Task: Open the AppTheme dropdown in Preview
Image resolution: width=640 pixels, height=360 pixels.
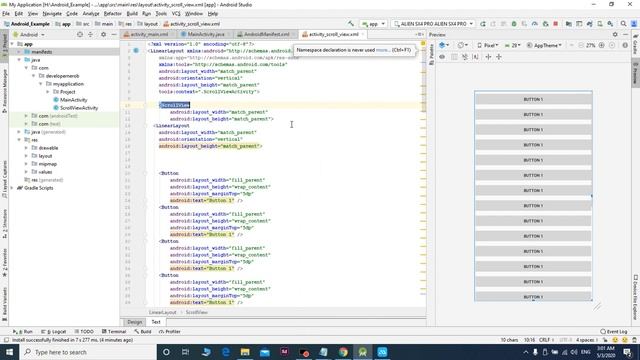Action: pyautogui.click(x=544, y=45)
